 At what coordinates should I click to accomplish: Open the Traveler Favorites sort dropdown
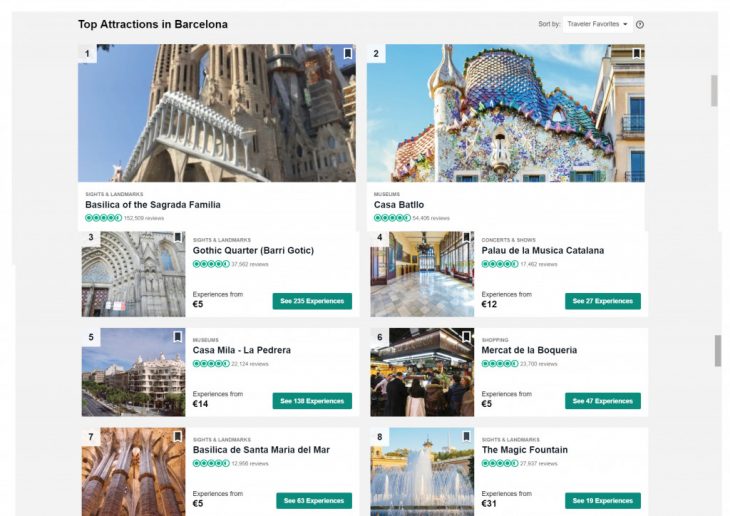pos(598,24)
